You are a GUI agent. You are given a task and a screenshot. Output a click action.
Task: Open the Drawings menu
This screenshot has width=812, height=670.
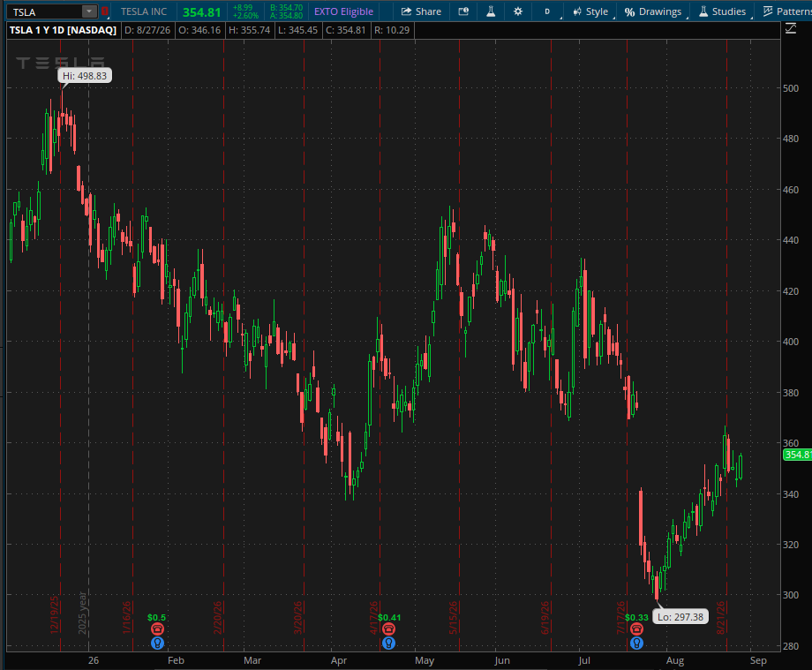point(652,11)
